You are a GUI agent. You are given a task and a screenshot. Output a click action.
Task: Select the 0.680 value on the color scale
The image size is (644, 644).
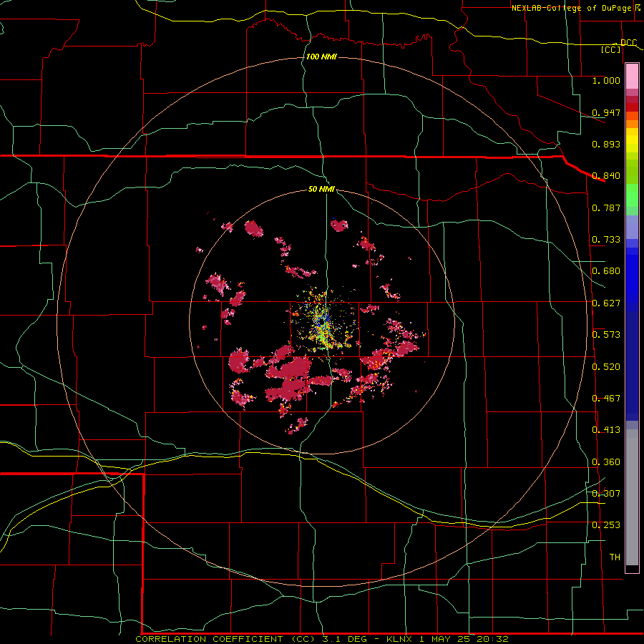point(606,271)
